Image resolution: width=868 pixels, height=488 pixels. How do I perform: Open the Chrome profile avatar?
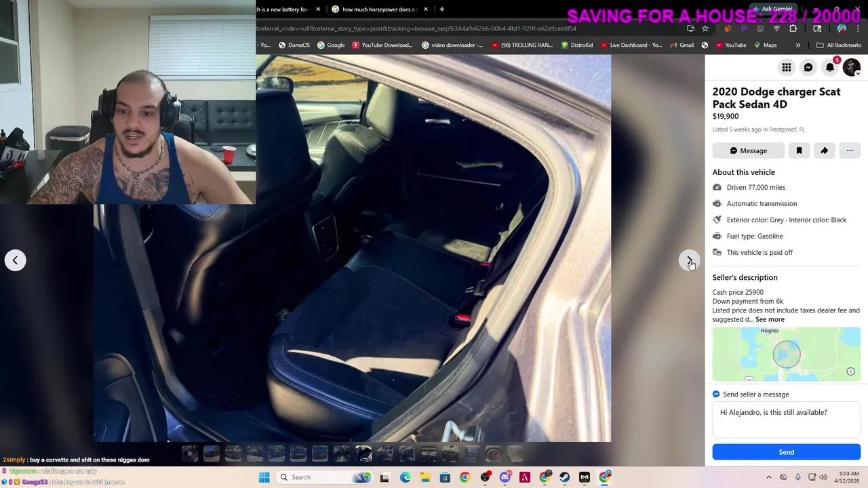[842, 28]
